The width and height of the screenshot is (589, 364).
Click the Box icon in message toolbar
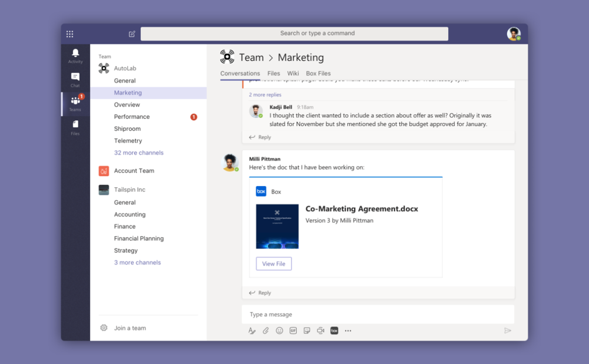click(334, 331)
